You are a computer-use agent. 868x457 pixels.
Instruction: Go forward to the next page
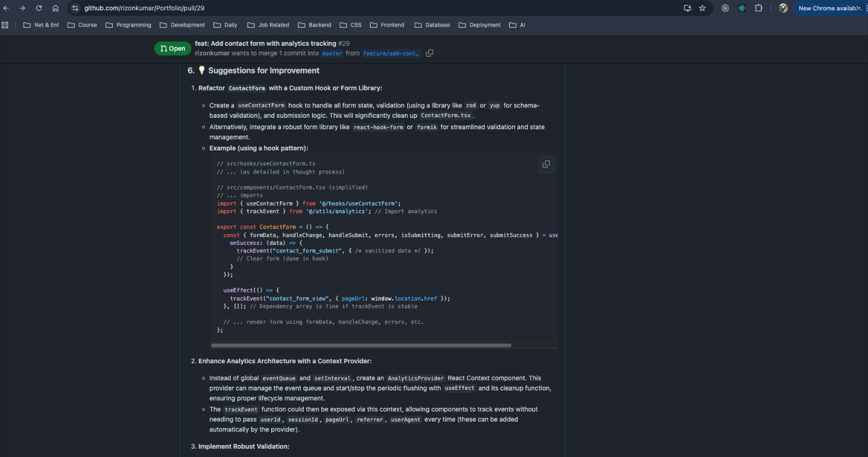pos(22,8)
